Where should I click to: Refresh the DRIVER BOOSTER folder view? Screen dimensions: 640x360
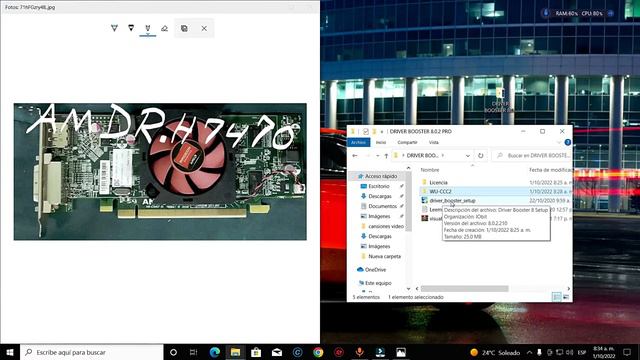[481, 156]
